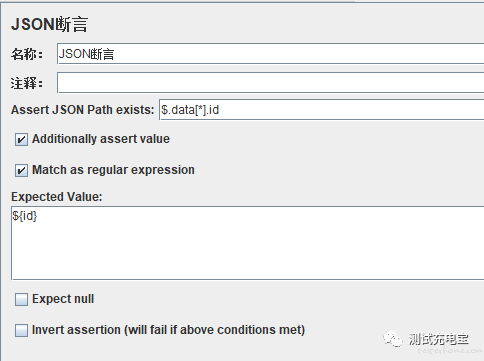
Task: Click the ${id} text in Expected Value box
Action: point(25,216)
